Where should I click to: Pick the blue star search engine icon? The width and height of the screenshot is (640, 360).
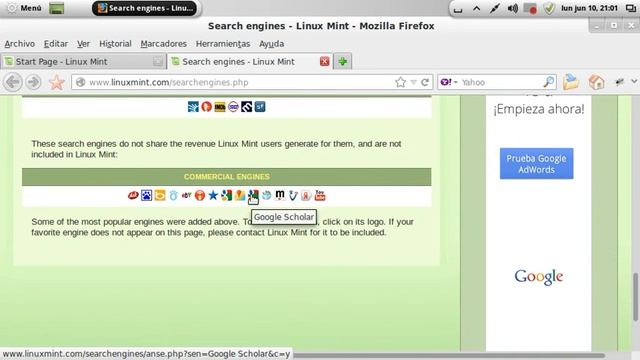(213, 196)
